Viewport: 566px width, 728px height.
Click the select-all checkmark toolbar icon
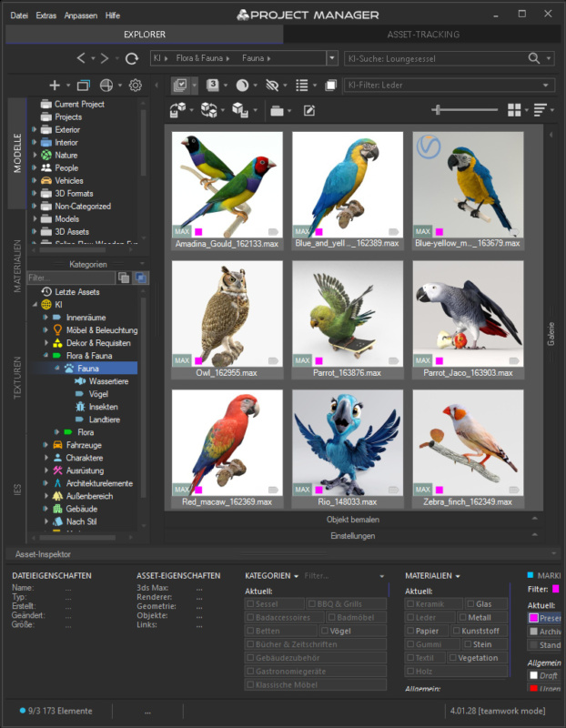(179, 85)
